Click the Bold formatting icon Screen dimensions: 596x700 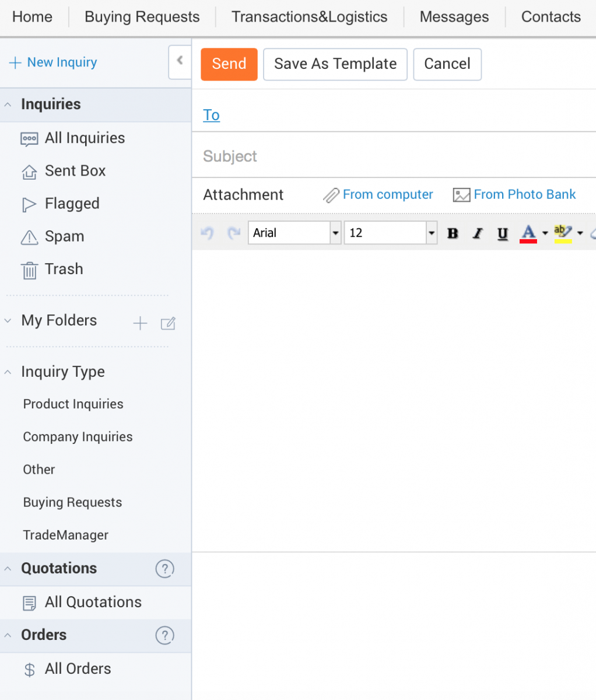[x=453, y=233]
